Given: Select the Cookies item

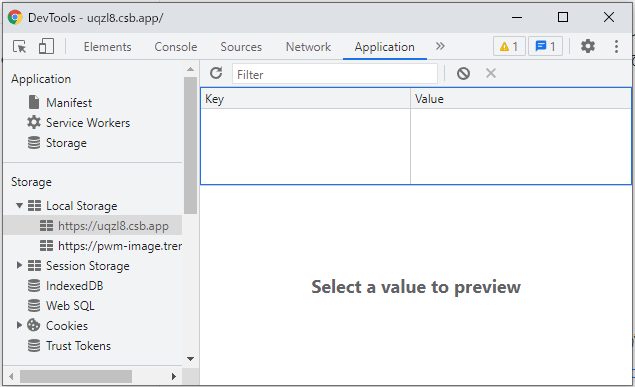Looking at the screenshot, I should tap(67, 326).
